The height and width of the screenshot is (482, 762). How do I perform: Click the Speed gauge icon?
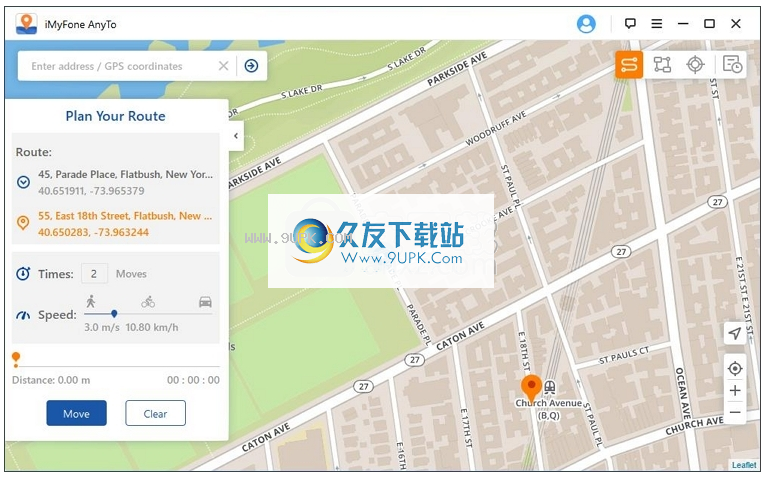(23, 315)
